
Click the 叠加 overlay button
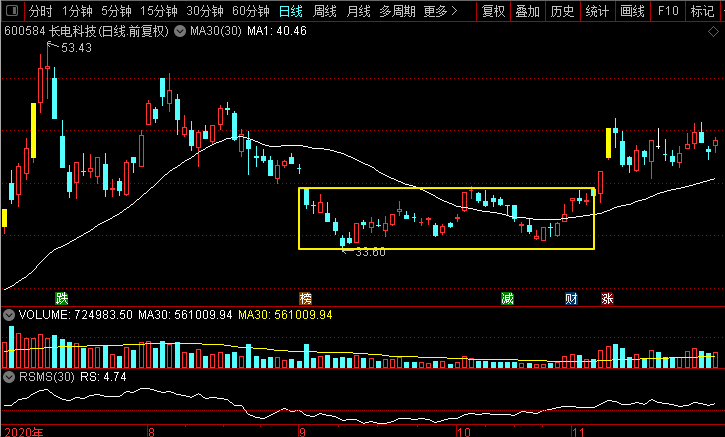[x=528, y=11]
